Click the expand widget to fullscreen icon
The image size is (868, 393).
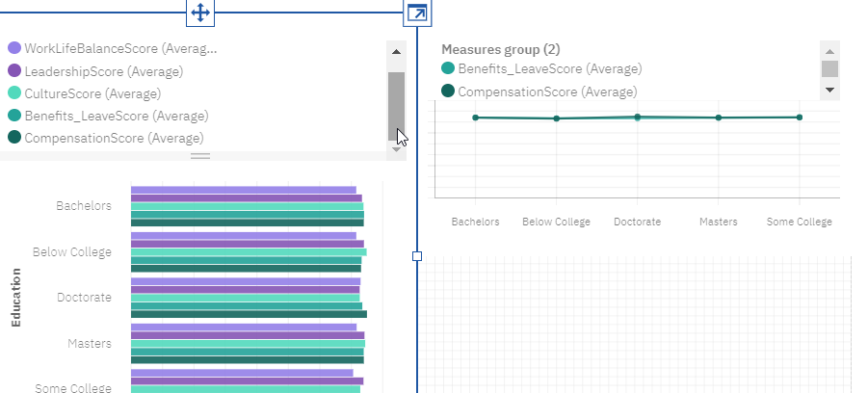click(417, 13)
